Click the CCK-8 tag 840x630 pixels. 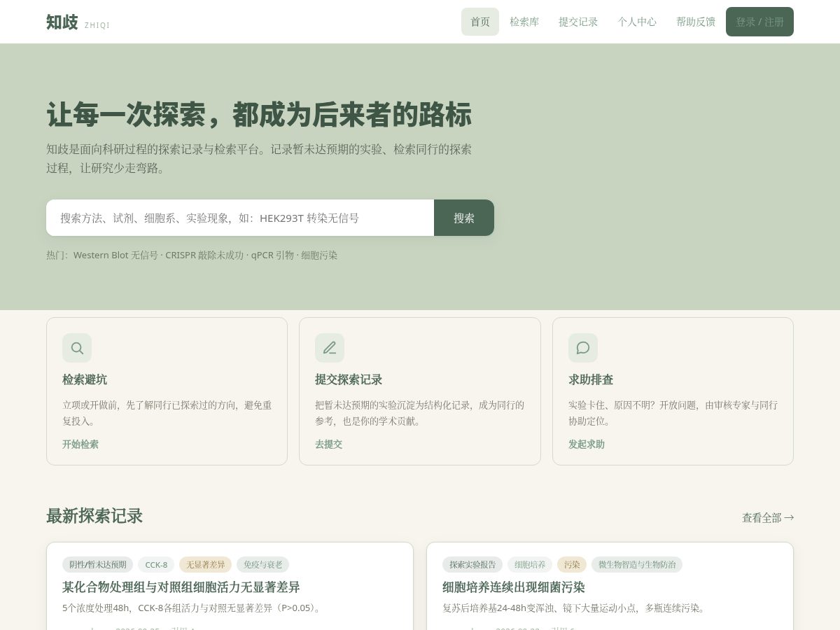[156, 564]
